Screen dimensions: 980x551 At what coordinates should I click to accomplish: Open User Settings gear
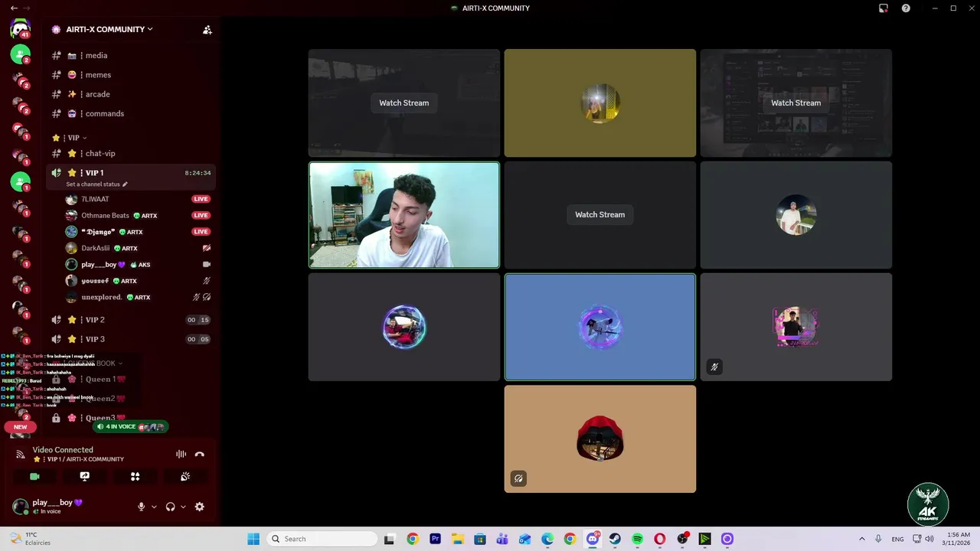[200, 507]
